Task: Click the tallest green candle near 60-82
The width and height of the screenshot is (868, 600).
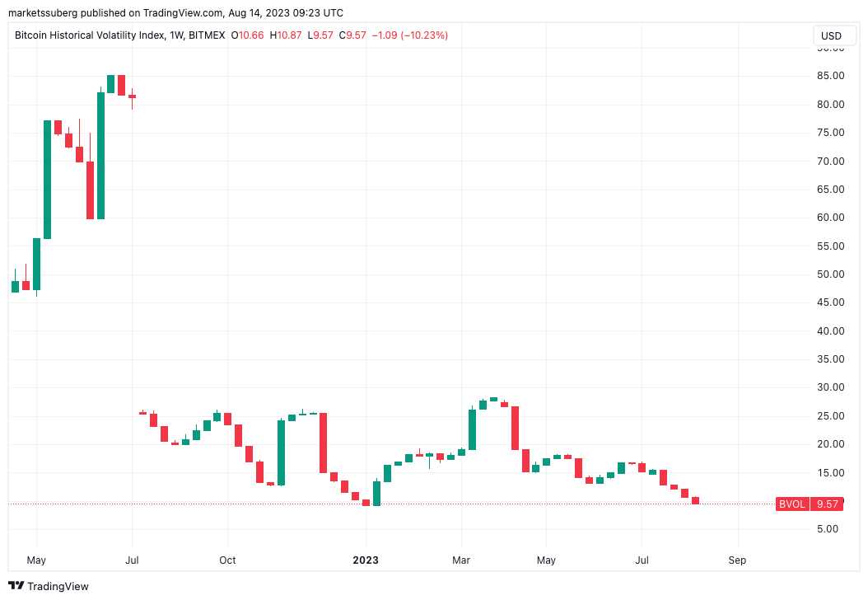Action: pyautogui.click(x=101, y=155)
